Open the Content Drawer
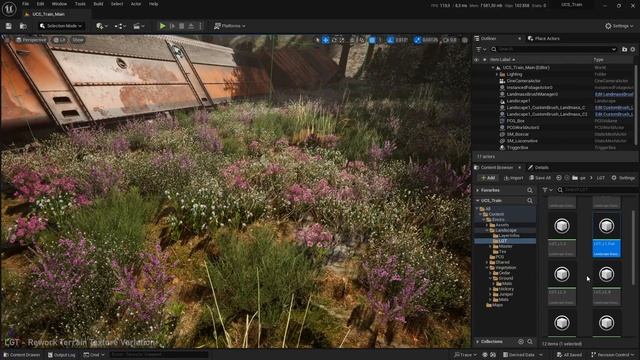 (22, 355)
